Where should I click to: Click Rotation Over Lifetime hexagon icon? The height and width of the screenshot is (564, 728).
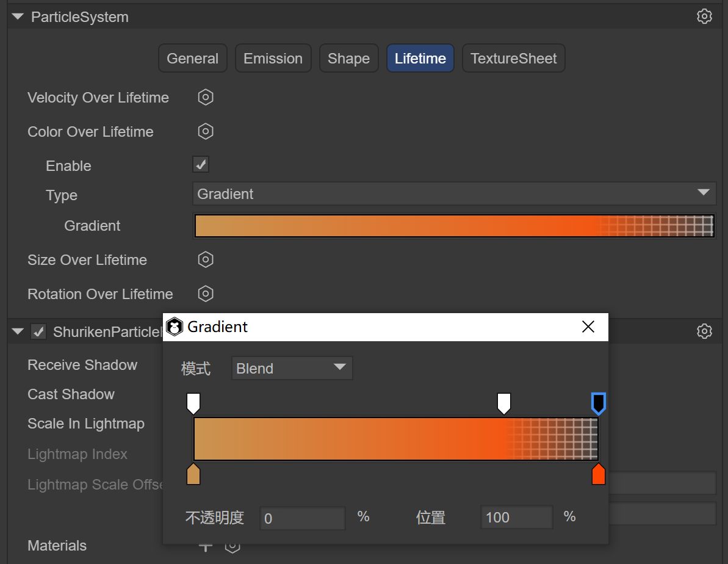pos(206,294)
